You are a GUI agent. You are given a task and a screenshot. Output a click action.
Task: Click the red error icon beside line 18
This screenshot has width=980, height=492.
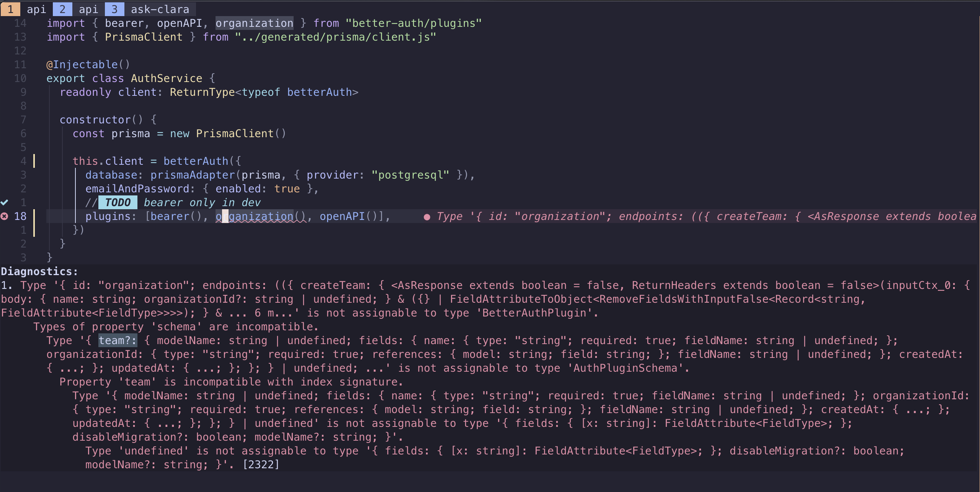(4, 216)
